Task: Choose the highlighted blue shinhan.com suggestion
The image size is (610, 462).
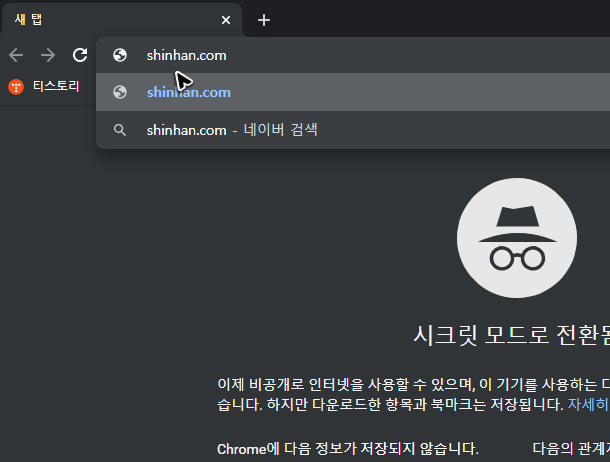Action: pos(352,92)
